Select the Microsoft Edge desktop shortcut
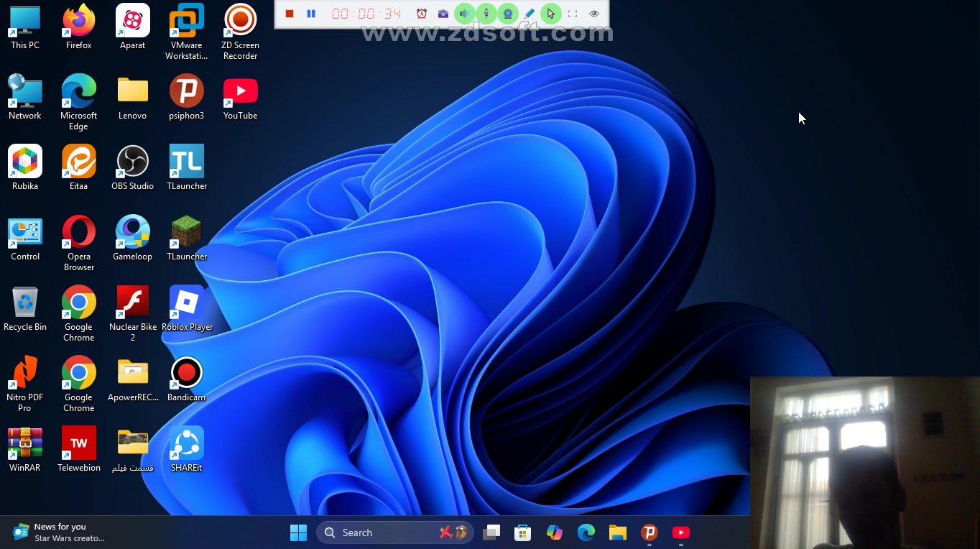 [79, 103]
